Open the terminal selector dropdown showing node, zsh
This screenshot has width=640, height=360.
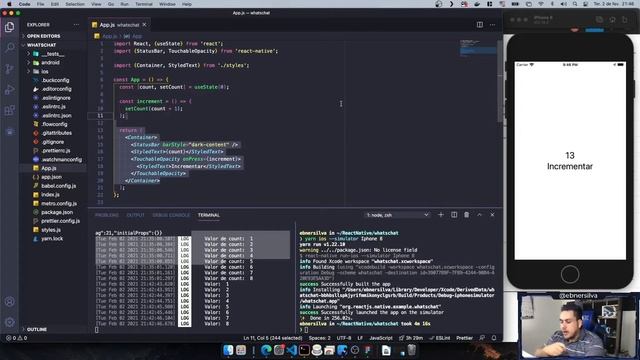tap(397, 215)
